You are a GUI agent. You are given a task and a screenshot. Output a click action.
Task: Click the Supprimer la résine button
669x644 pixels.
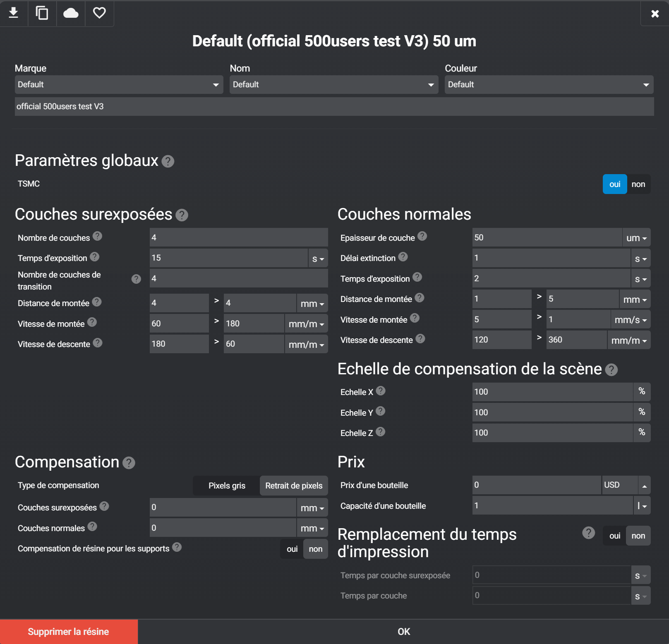coord(69,632)
